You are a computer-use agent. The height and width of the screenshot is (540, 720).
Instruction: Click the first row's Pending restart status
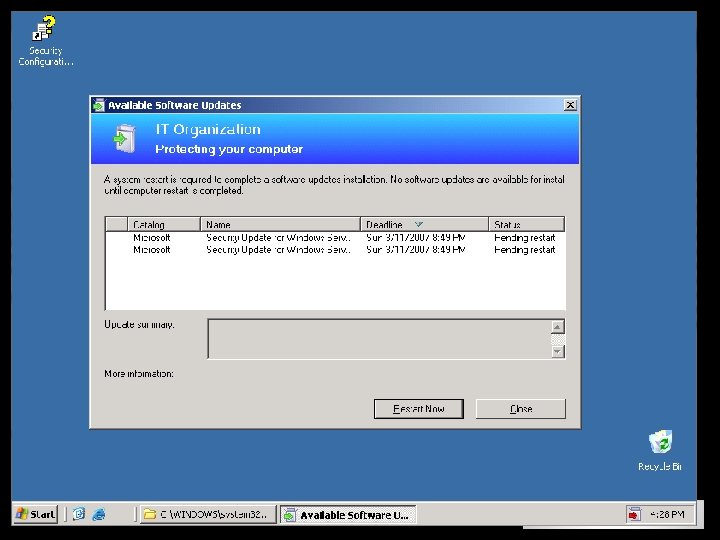click(x=524, y=237)
